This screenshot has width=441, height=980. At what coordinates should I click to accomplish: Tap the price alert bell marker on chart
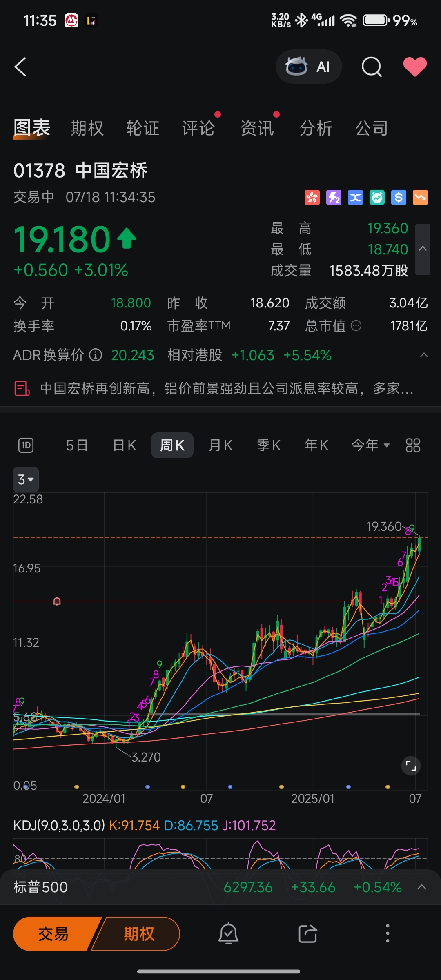point(57,601)
